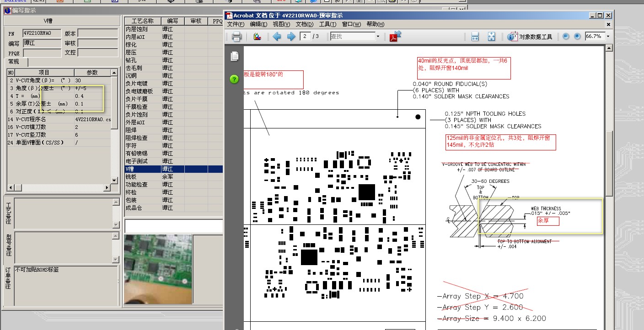The height and width of the screenshot is (330, 644).
Task: Click 不可加贴ROHS标签 order note text
Action: [x=37, y=270]
